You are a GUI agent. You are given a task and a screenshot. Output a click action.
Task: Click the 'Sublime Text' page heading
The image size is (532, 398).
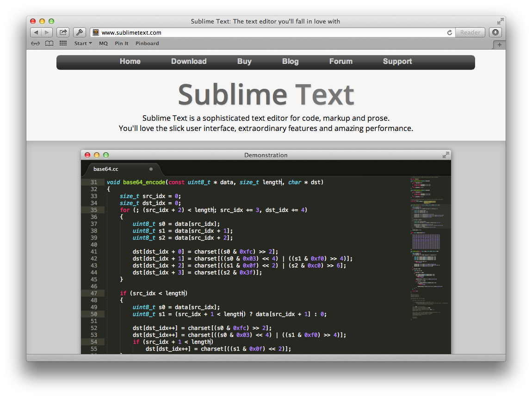[266, 95]
